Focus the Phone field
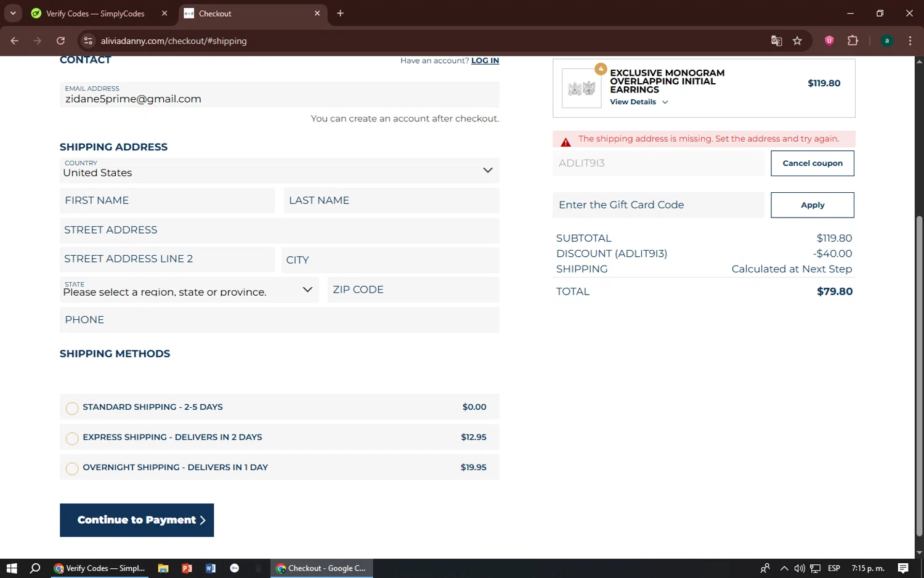Viewport: 924px width, 578px height. [279, 320]
